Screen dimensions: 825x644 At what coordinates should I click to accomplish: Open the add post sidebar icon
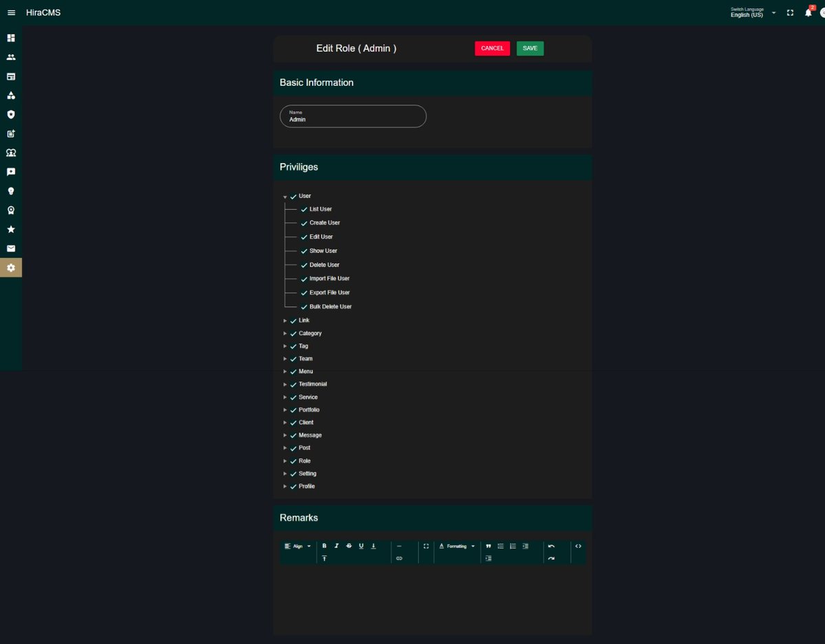11,134
